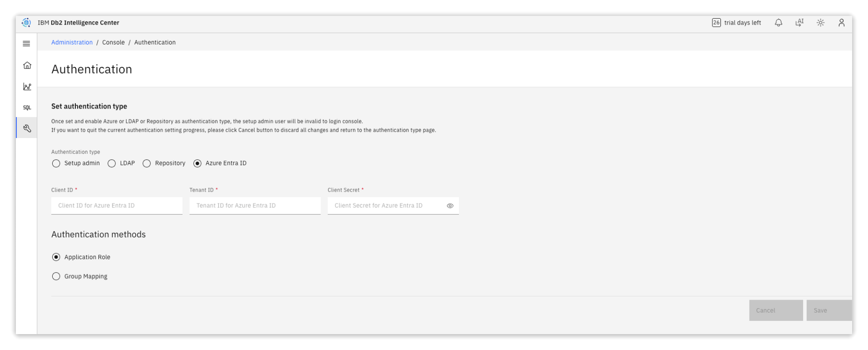Click the Client Secret field label
This screenshot has height=350, width=868.
click(345, 190)
